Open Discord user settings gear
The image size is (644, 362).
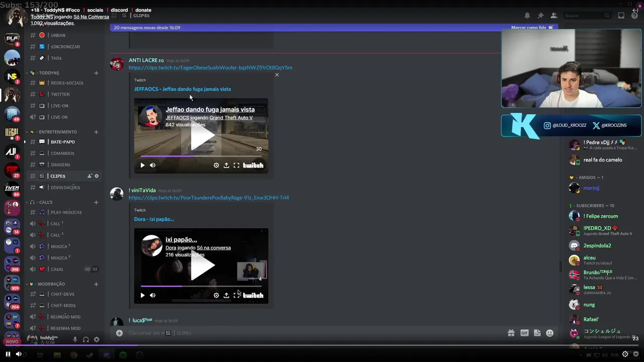97,340
